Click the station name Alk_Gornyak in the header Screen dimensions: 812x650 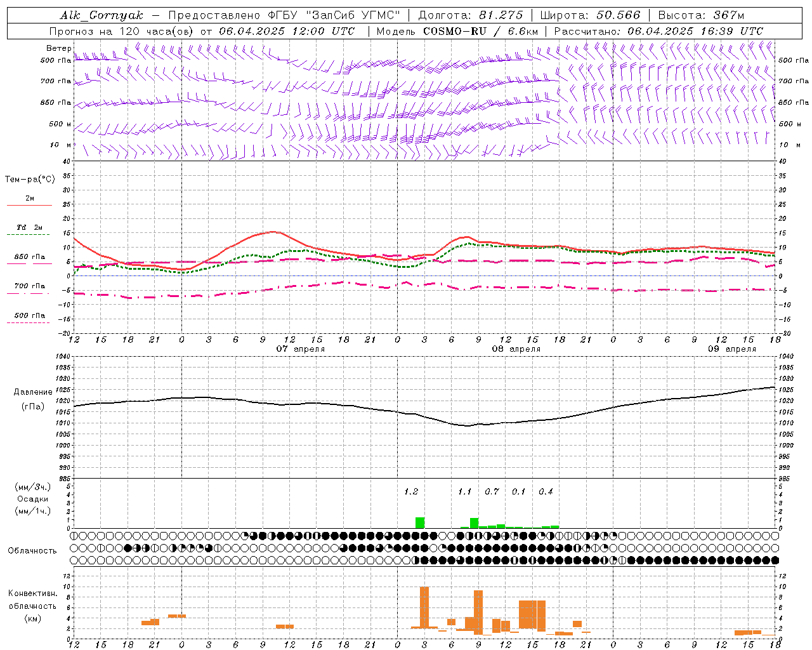(101, 15)
